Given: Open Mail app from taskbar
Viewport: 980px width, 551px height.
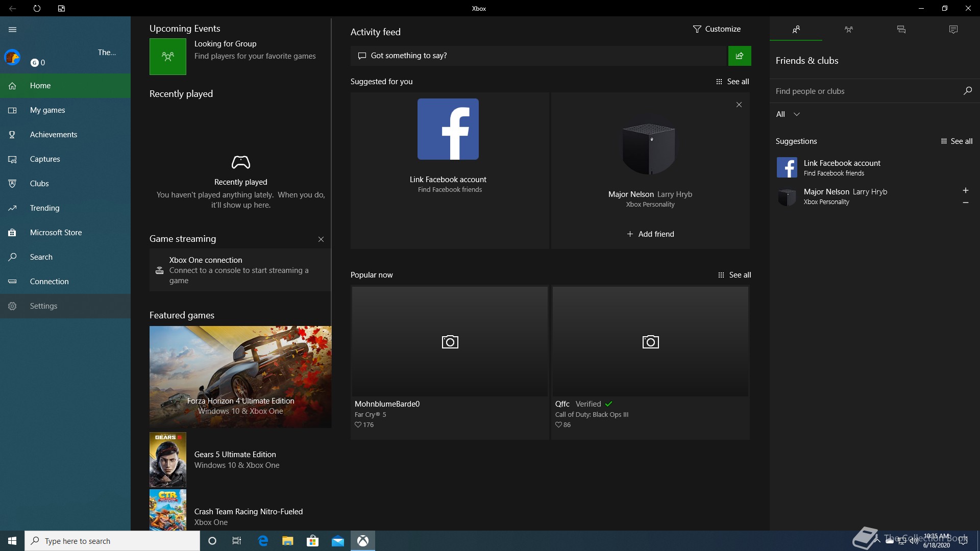Looking at the screenshot, I should pos(337,541).
